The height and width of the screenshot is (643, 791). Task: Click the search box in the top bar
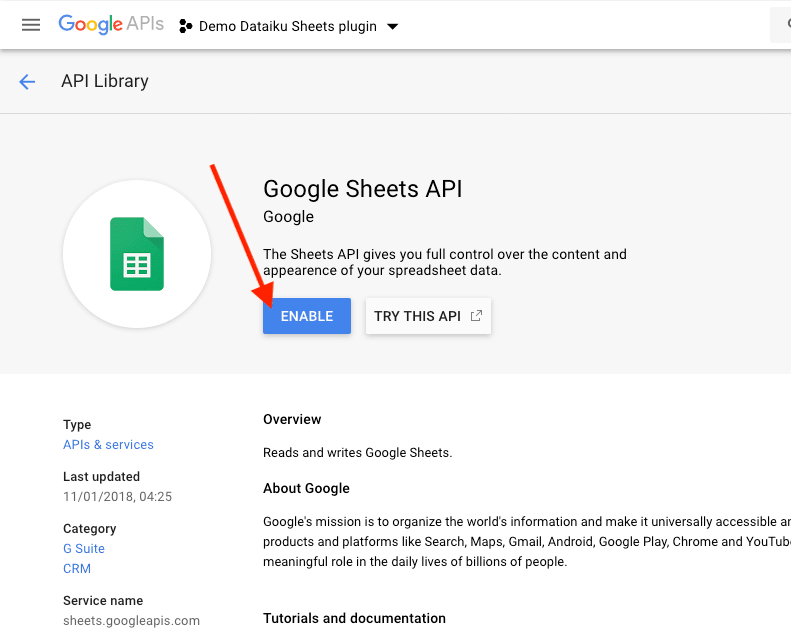[780, 25]
